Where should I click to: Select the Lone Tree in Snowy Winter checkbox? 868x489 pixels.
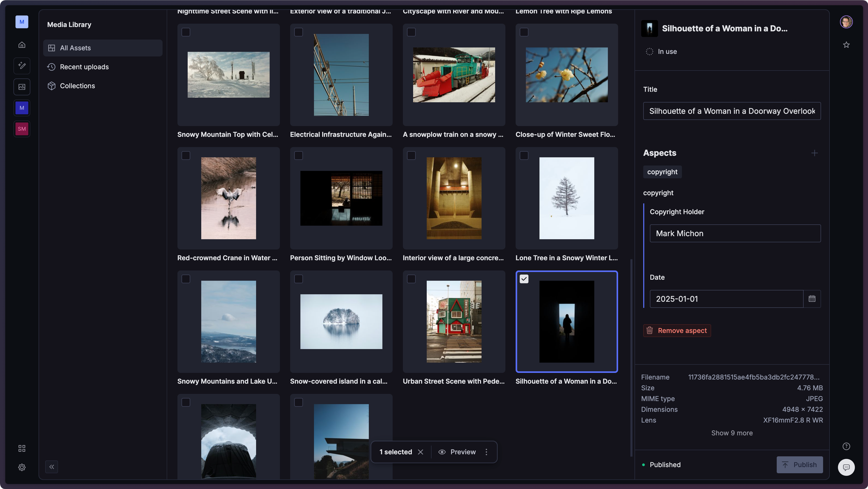tap(524, 156)
